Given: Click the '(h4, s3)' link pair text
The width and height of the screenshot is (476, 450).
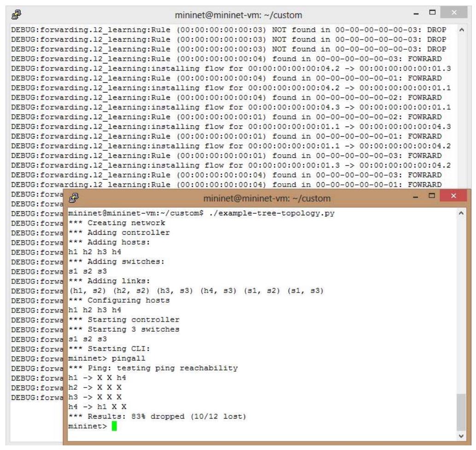Looking at the screenshot, I should (218, 291).
